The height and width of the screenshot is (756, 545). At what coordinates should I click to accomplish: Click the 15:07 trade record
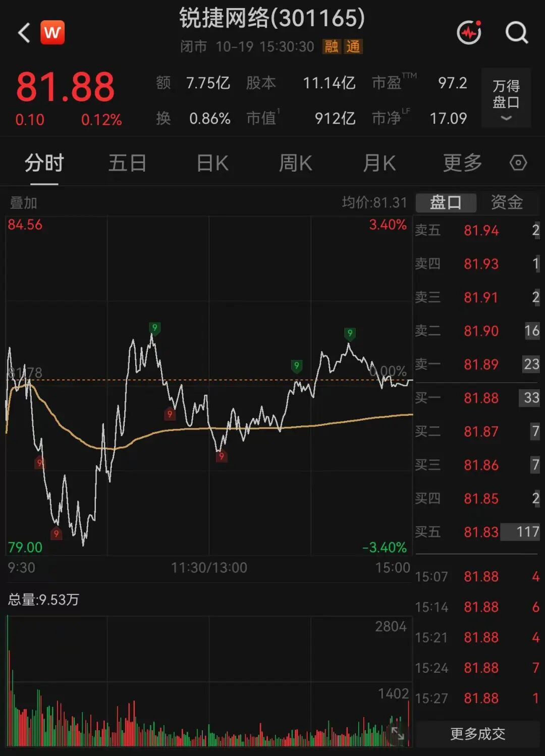(x=477, y=576)
